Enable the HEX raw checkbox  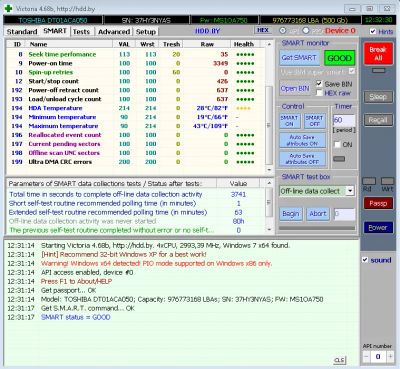click(x=319, y=93)
